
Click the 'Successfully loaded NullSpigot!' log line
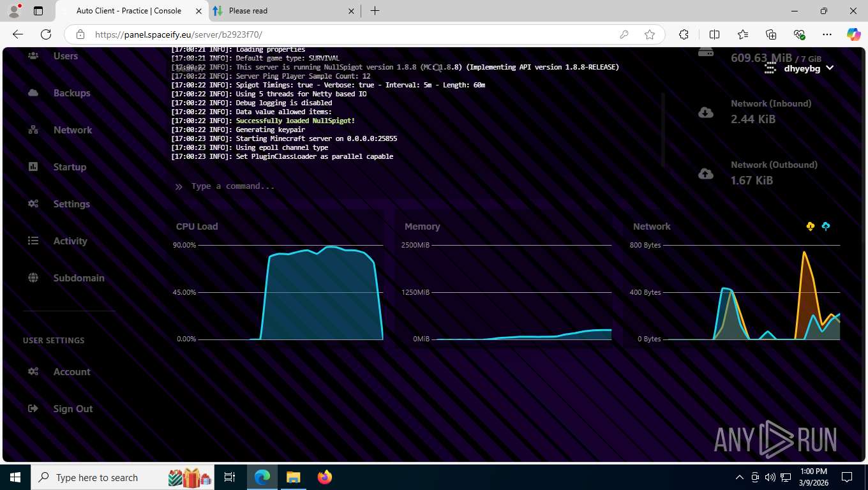pyautogui.click(x=295, y=121)
